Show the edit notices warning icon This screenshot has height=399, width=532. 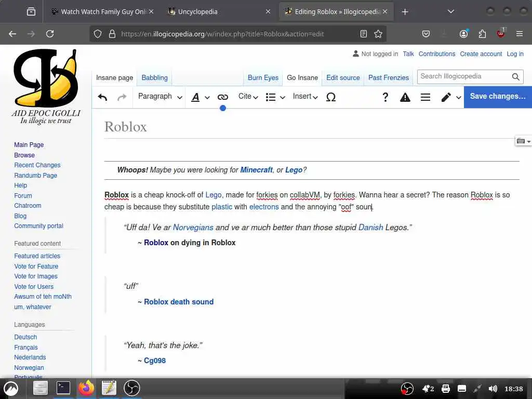[405, 97]
